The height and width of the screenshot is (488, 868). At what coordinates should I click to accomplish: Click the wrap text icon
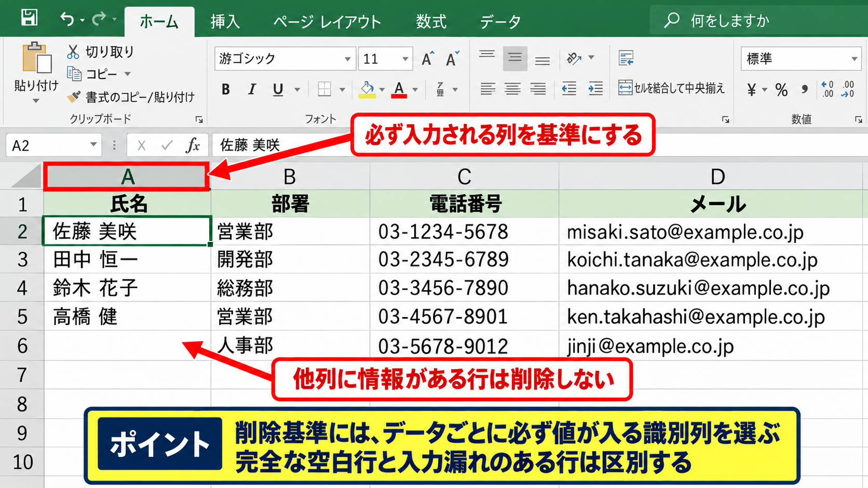(627, 58)
